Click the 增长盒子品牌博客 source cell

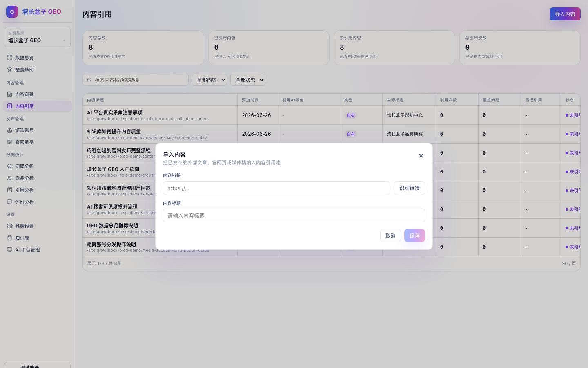(405, 134)
